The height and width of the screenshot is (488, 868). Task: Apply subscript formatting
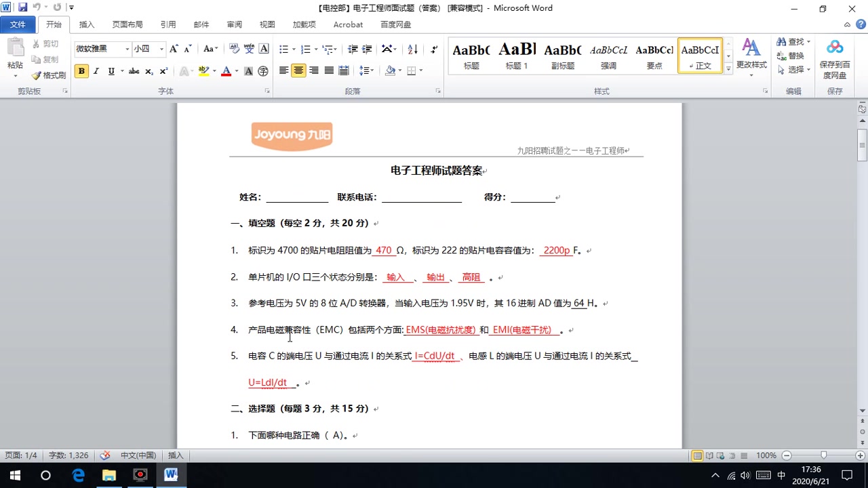click(x=149, y=71)
